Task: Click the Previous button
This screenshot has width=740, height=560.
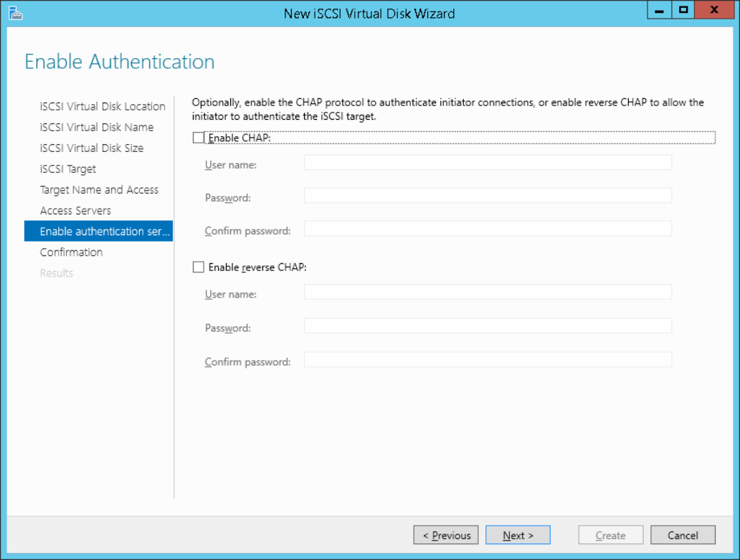Action: (446, 535)
